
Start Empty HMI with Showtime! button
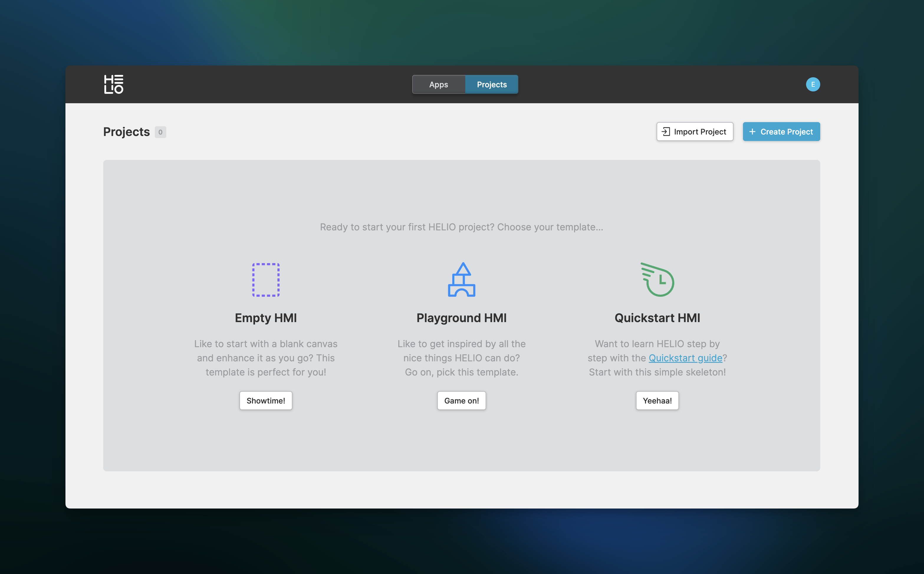coord(266,401)
